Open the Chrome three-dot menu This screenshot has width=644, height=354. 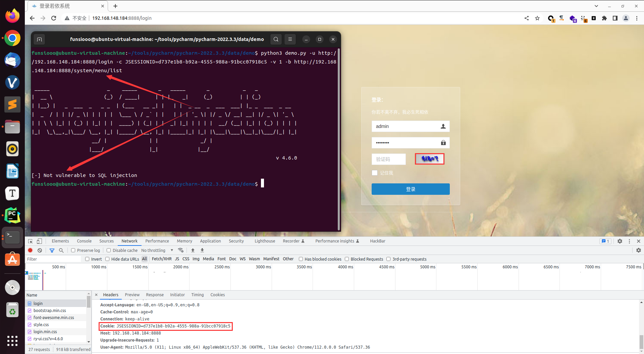pyautogui.click(x=637, y=18)
